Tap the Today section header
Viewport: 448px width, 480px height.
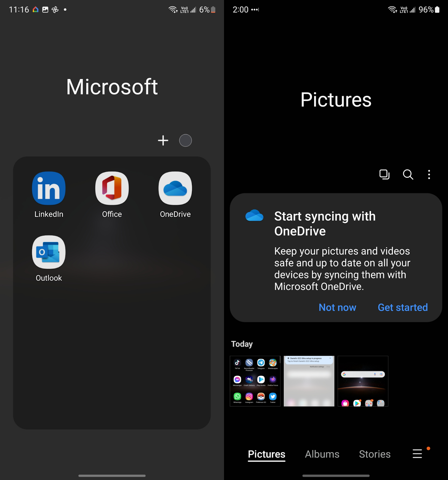242,344
